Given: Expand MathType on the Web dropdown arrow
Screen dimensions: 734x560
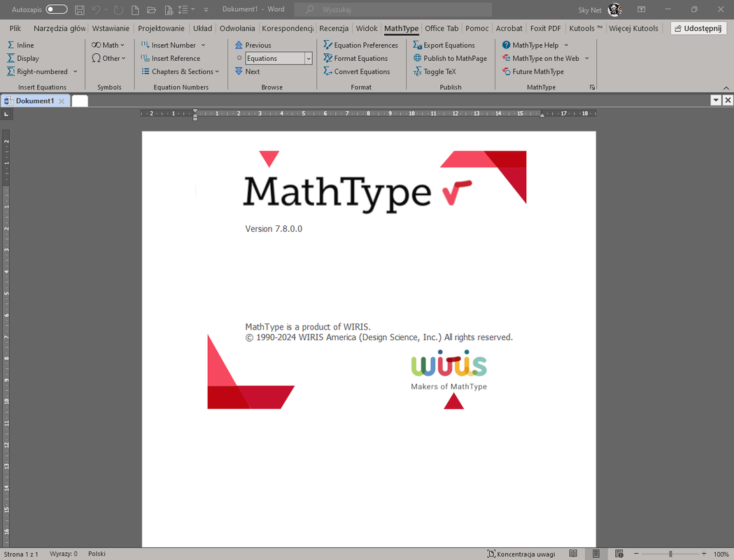Looking at the screenshot, I should pyautogui.click(x=586, y=59).
